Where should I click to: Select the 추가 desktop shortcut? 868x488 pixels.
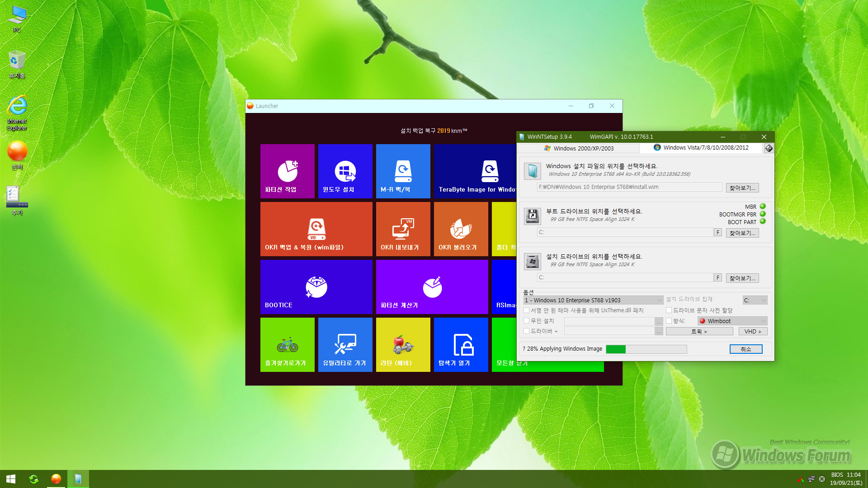tap(17, 201)
